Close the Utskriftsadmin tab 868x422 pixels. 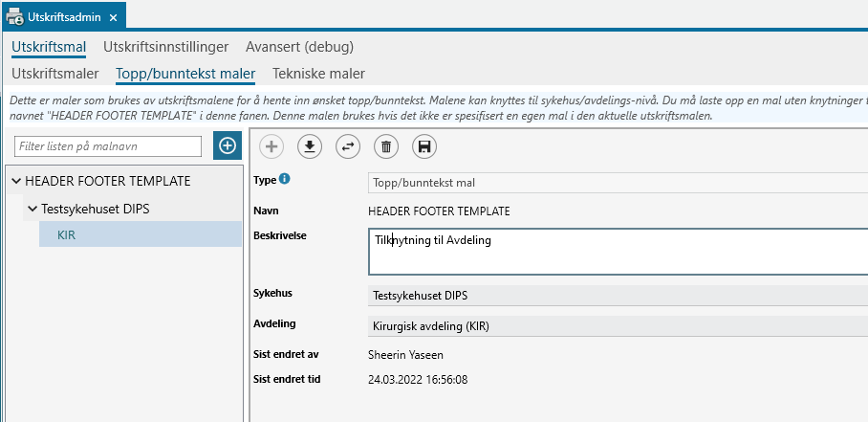click(x=113, y=18)
